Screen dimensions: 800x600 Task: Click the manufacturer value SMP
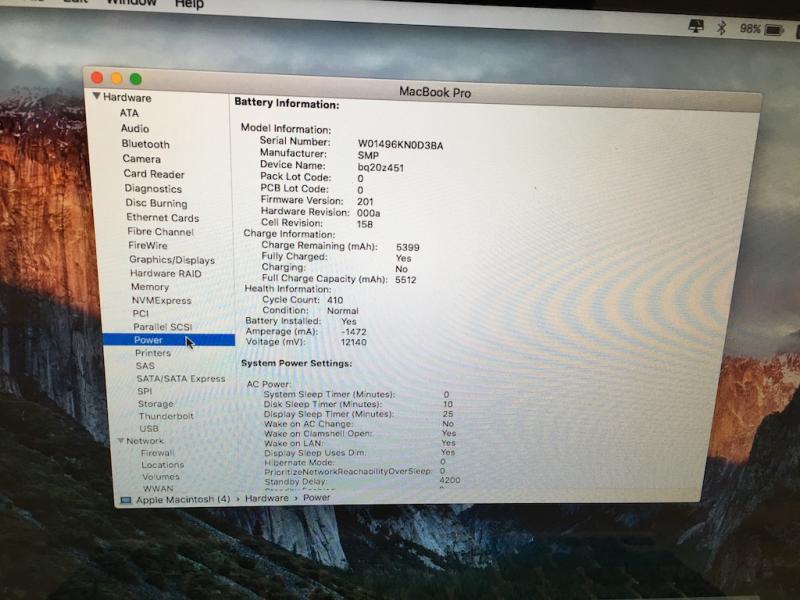[368, 156]
